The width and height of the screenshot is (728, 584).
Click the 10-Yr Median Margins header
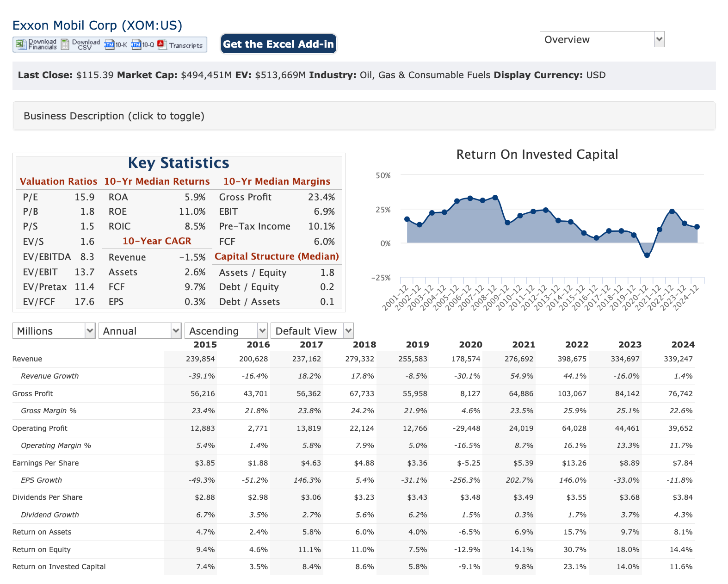point(277,181)
